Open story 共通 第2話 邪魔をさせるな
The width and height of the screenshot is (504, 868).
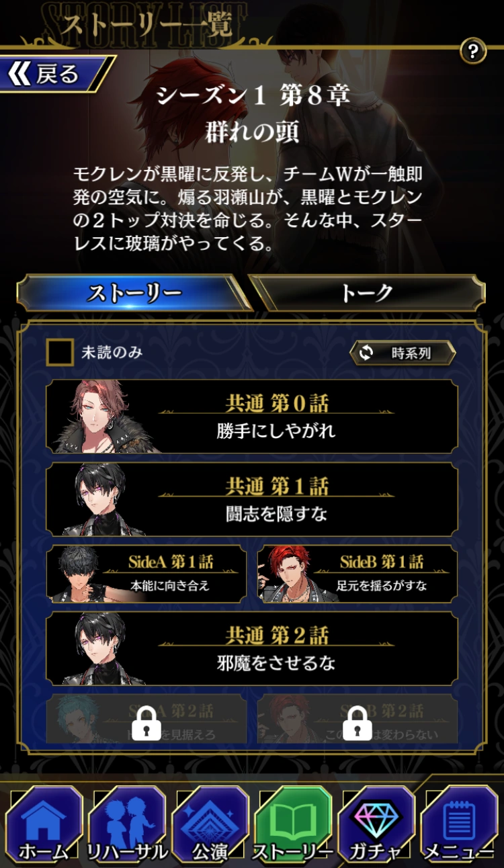(x=252, y=648)
